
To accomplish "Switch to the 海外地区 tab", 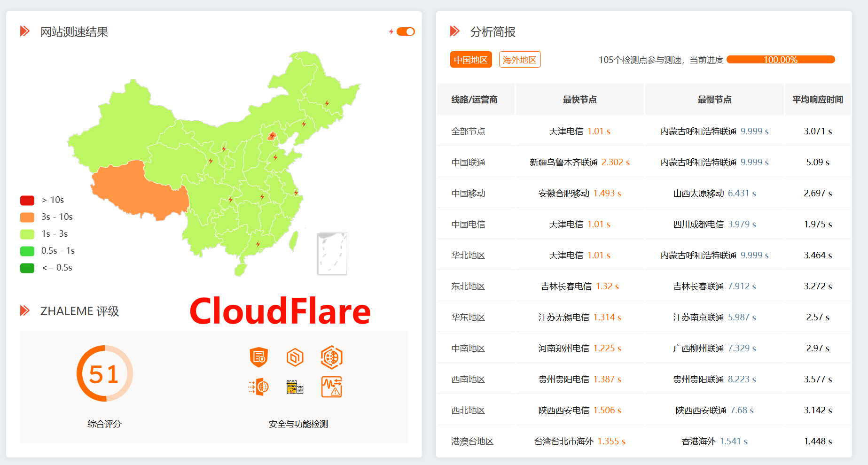I will [x=520, y=60].
